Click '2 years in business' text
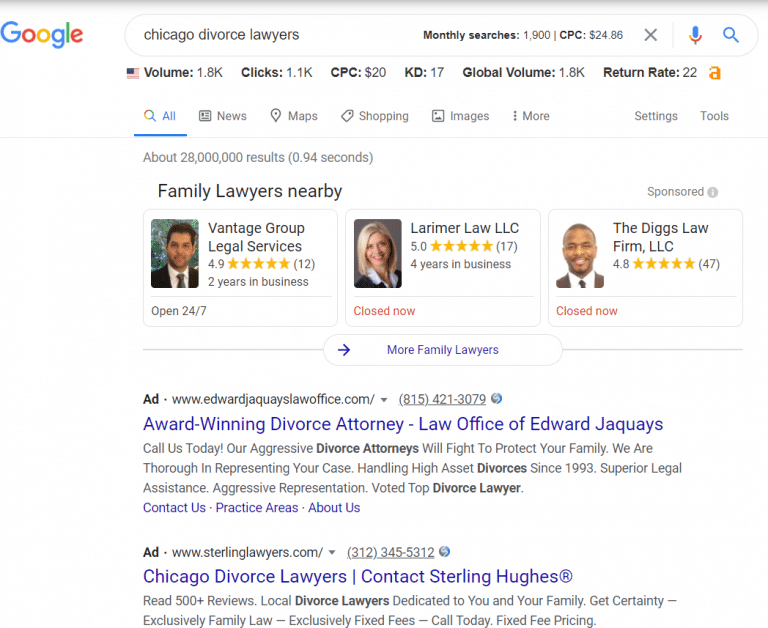768x628 pixels. [x=258, y=282]
